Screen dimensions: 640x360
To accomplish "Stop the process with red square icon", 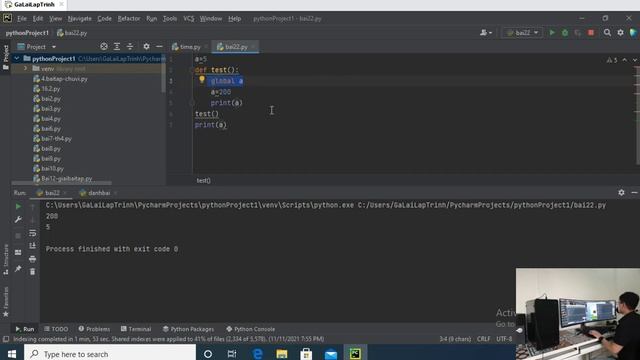I will tap(591, 33).
